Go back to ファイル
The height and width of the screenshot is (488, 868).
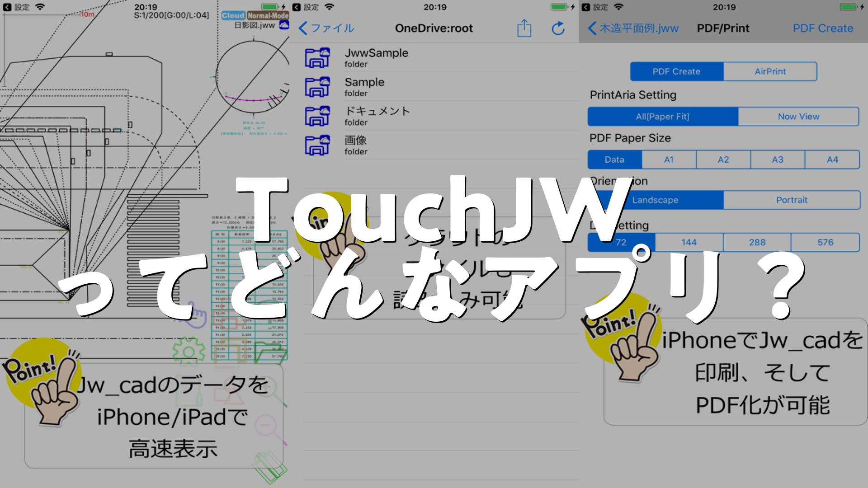326,28
